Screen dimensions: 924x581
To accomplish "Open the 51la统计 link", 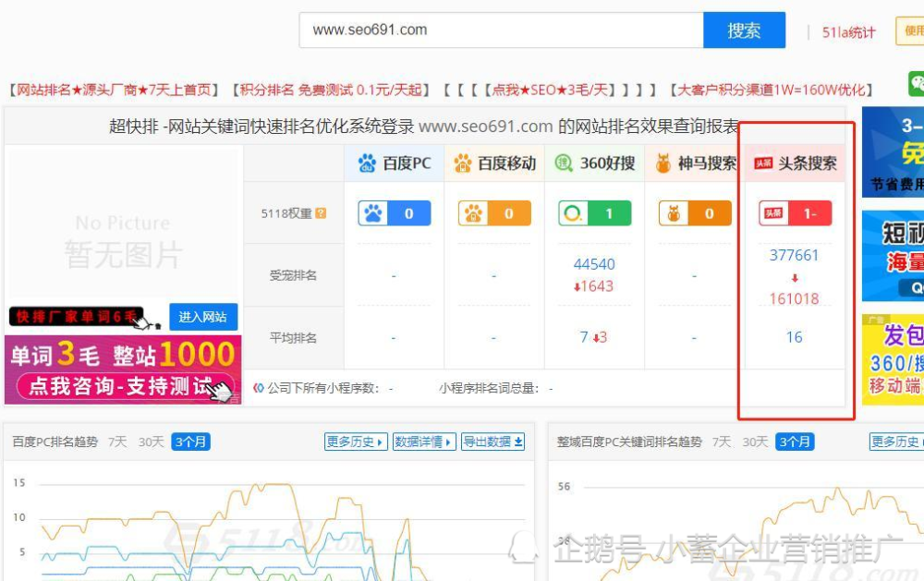I will 848,32.
